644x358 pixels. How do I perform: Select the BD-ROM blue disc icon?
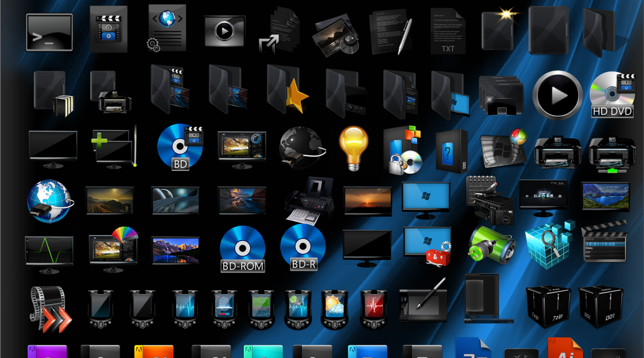click(243, 249)
